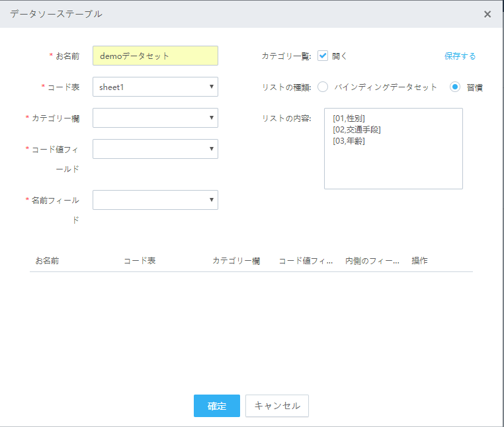504x427 pixels.
Task: Click the キャンセル button
Action: click(277, 406)
